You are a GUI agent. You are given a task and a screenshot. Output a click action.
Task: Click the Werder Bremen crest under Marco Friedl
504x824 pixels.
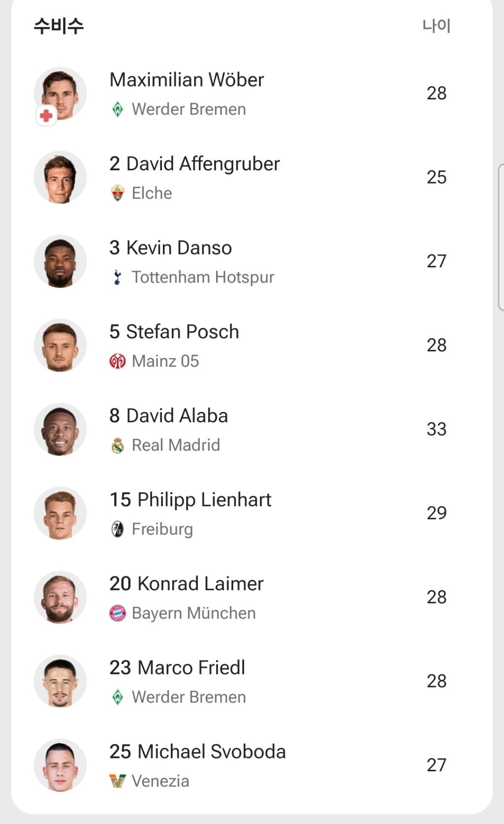[x=118, y=697]
